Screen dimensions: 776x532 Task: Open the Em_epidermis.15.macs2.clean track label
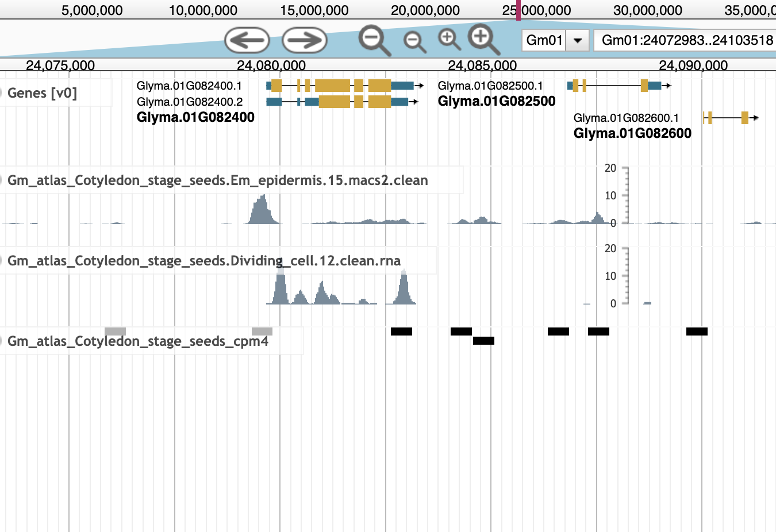218,180
